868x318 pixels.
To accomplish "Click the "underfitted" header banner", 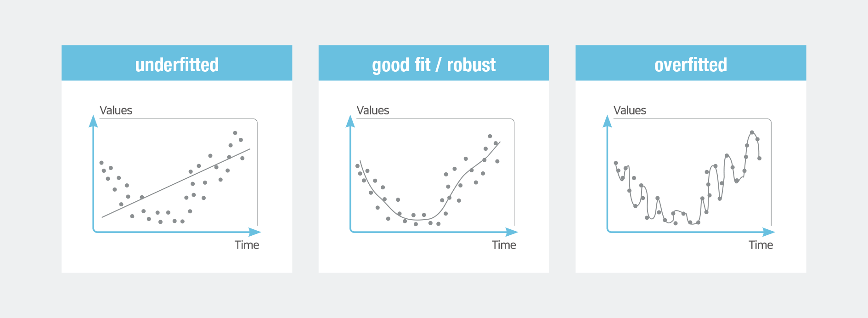I will pyautogui.click(x=177, y=63).
